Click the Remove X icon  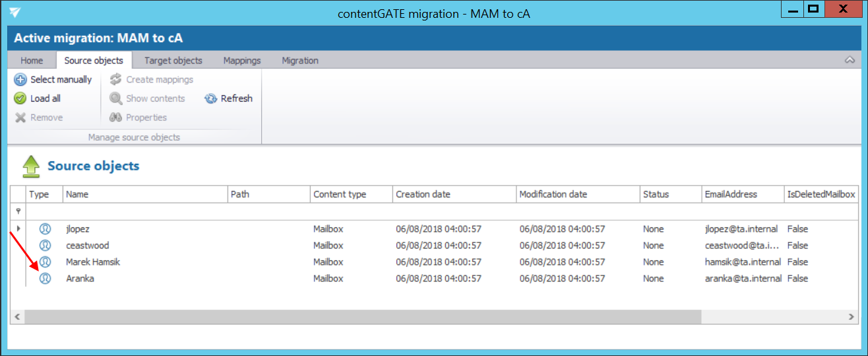click(20, 118)
